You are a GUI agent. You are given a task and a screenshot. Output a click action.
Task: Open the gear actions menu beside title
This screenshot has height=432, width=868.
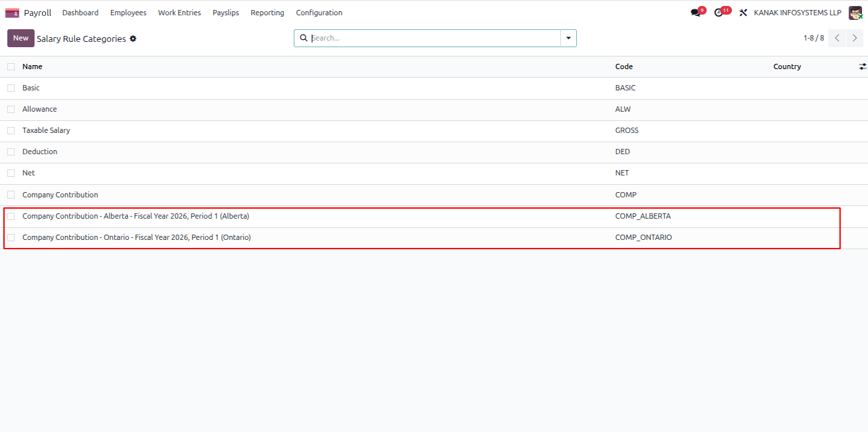coord(133,39)
